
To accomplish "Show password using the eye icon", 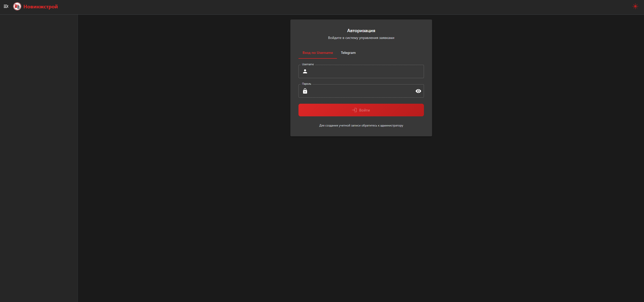I will [x=418, y=91].
